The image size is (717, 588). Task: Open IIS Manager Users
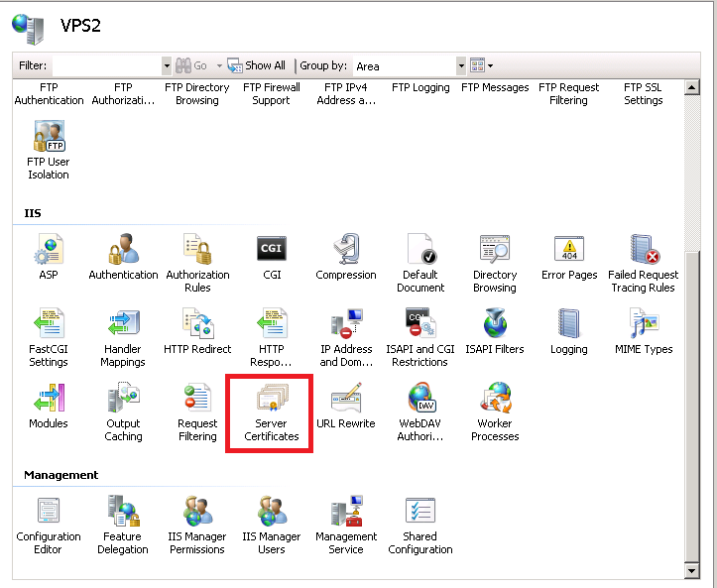tap(272, 525)
